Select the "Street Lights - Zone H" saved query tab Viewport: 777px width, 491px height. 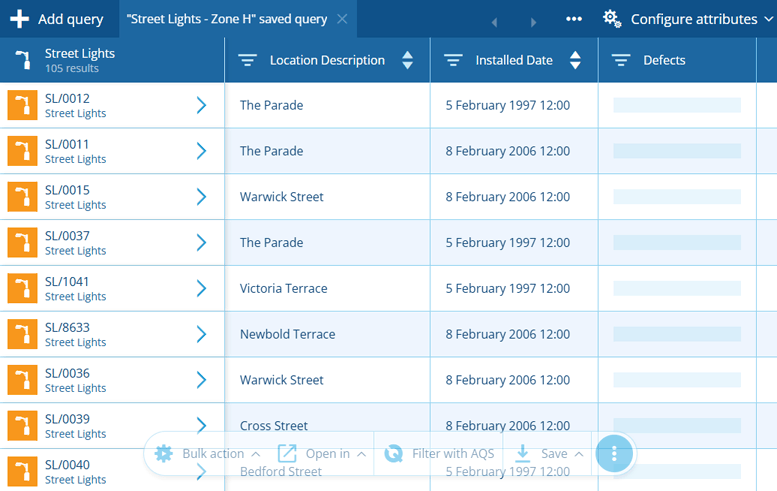point(227,19)
